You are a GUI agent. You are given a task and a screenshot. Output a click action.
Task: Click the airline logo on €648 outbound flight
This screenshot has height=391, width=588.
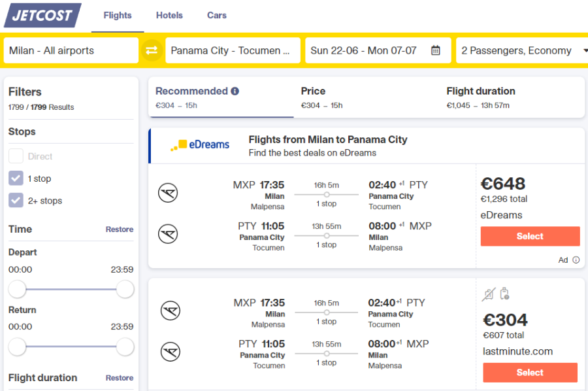pos(168,193)
